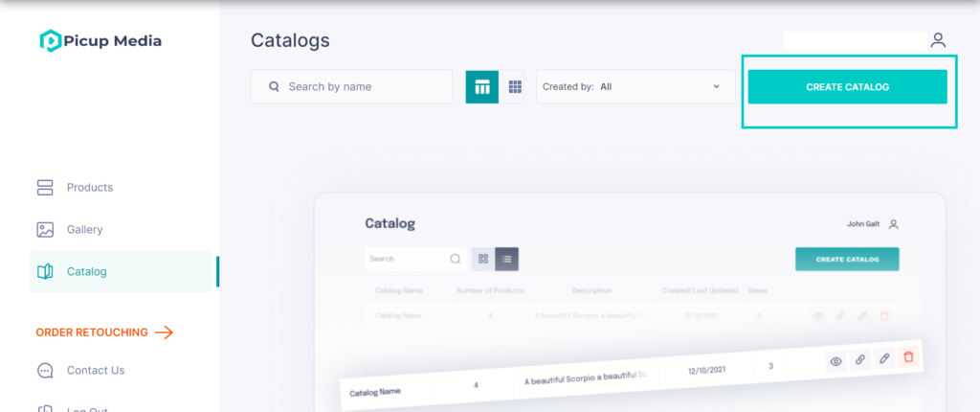
Task: Click the Catalog book icon
Action: pos(45,272)
